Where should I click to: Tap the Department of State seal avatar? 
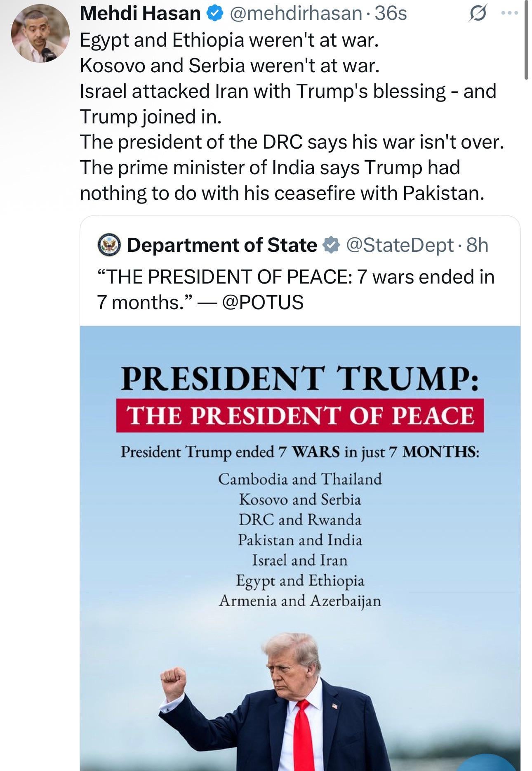tap(109, 245)
